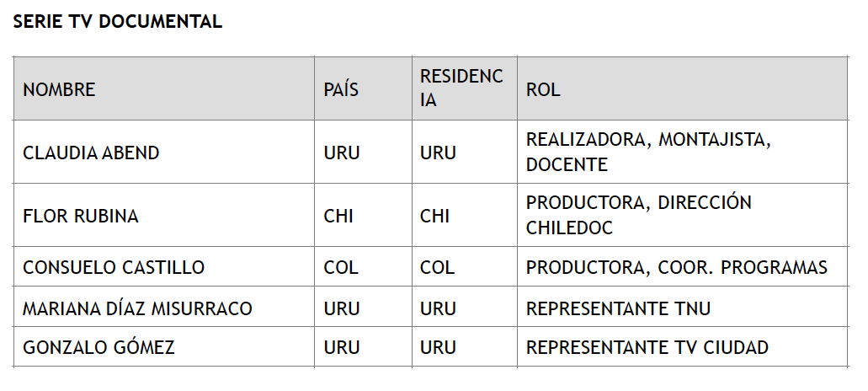
Task: Select the URU residence cell for Gonzalo Gómez
Action: coord(465,346)
